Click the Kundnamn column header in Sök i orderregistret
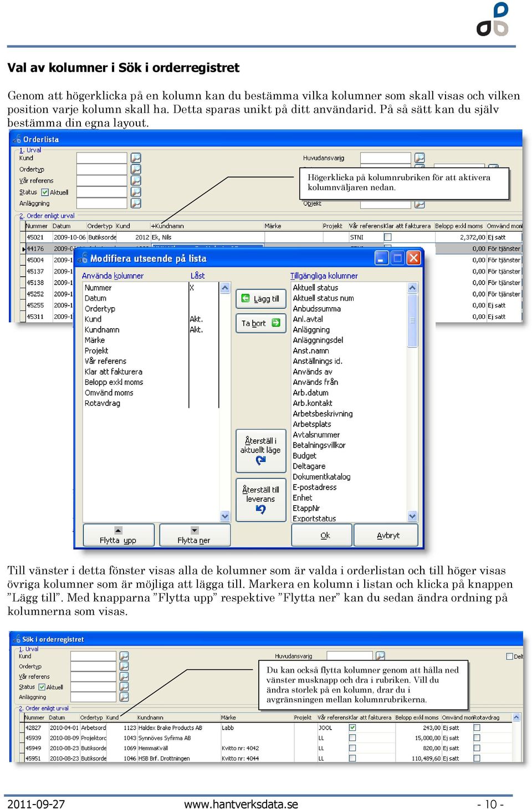Screen dimensions: 532x809 point(178,718)
